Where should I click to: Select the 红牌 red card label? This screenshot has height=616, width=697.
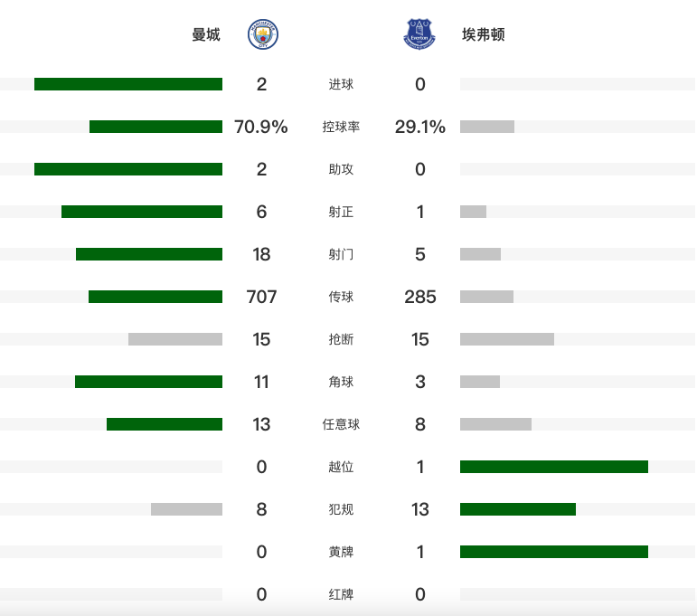point(341,595)
